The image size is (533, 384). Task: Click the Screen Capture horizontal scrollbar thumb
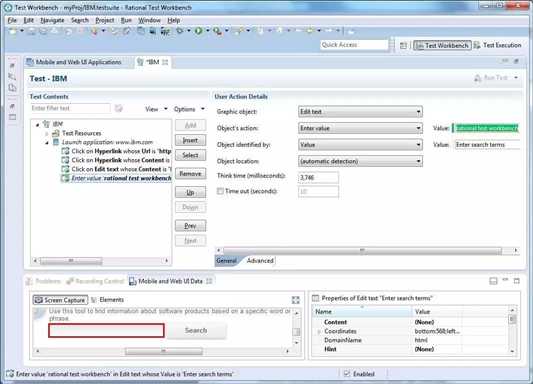tap(164, 351)
